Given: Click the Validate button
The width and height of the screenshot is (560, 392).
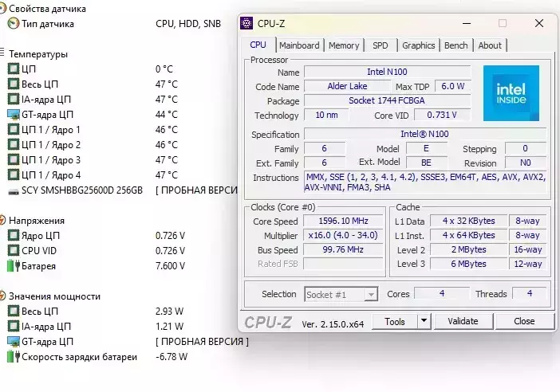Looking at the screenshot, I should [x=463, y=321].
